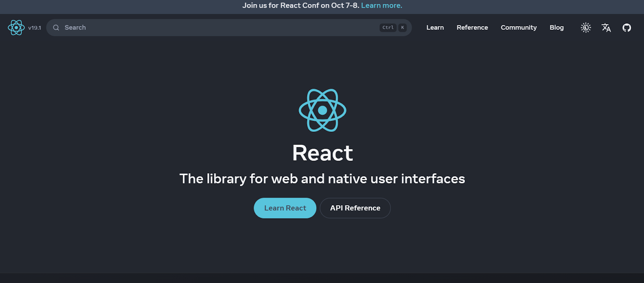The height and width of the screenshot is (283, 644).
Task: Visit the Blog navigation item
Action: (557, 27)
